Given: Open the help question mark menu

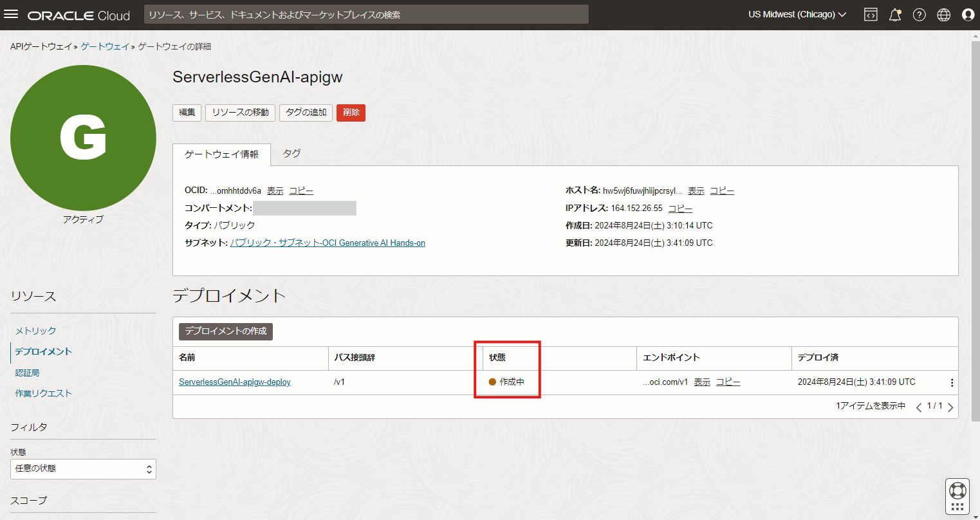Looking at the screenshot, I should [x=920, y=15].
